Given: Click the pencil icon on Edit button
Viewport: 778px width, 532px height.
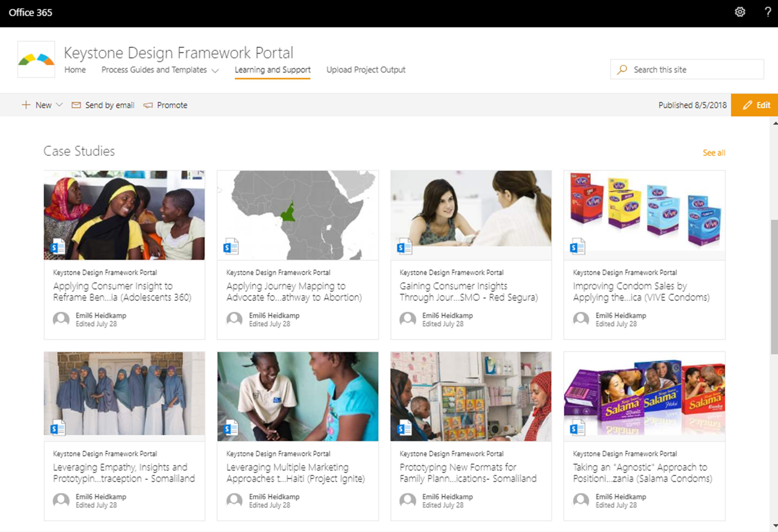Looking at the screenshot, I should click(x=747, y=105).
